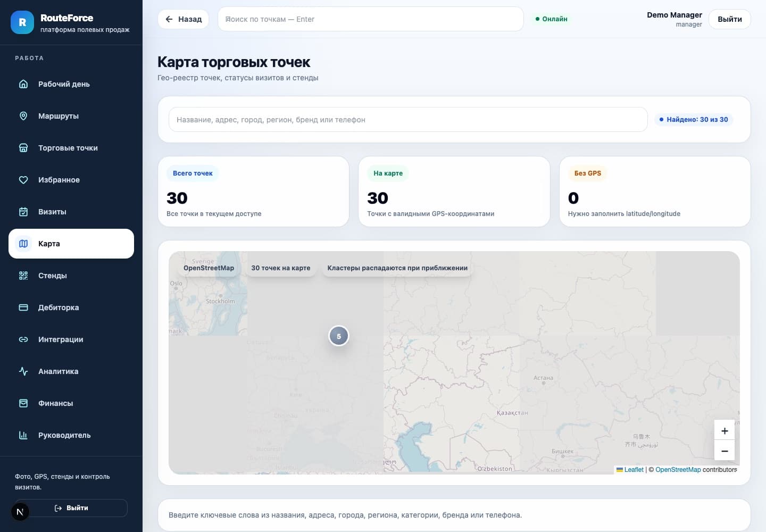The width and height of the screenshot is (766, 532).
Task: Click the Demo Manager user name
Action: click(675, 15)
